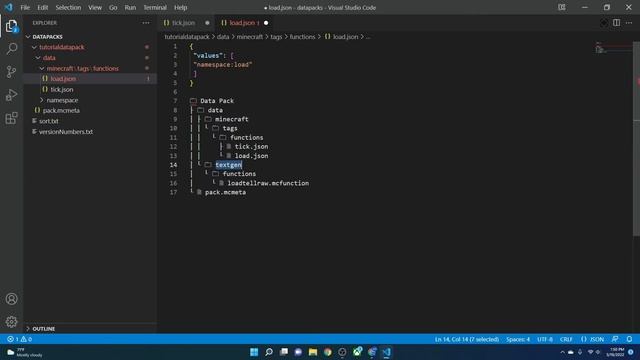Change indentation via Spaces: 4
This screenshot has width=640, height=360.
click(x=518, y=339)
